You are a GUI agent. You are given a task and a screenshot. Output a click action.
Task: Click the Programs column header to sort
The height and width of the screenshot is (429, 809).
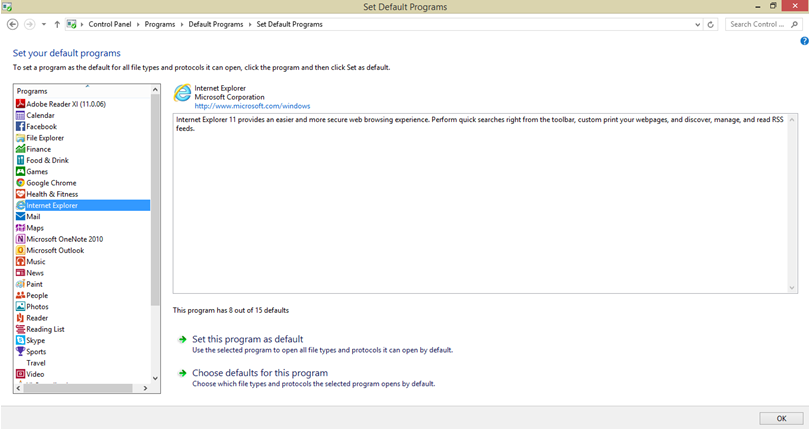(x=83, y=91)
